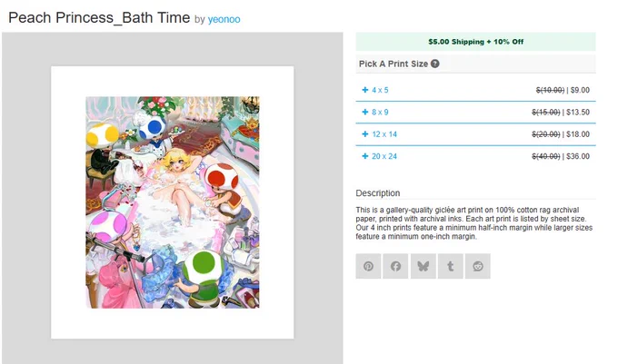
Task: Click the artwork print preview image
Action: click(173, 202)
